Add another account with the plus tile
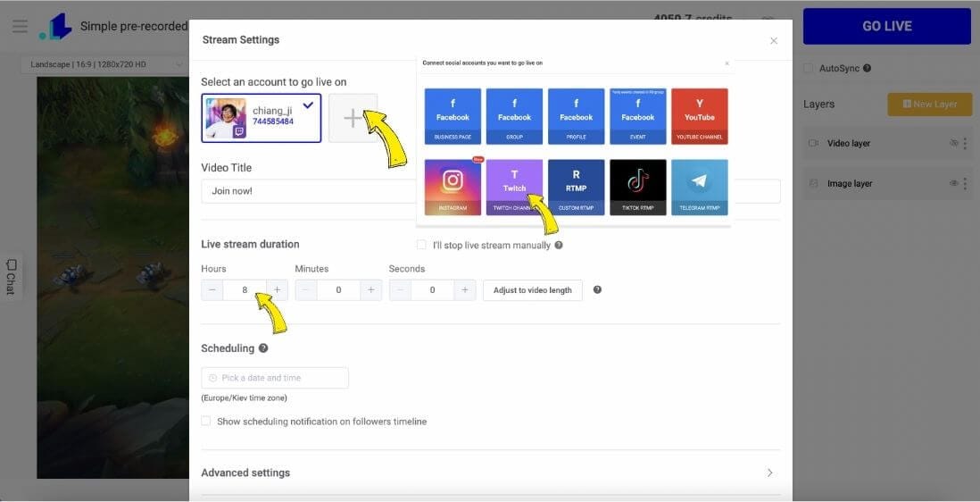 353,118
